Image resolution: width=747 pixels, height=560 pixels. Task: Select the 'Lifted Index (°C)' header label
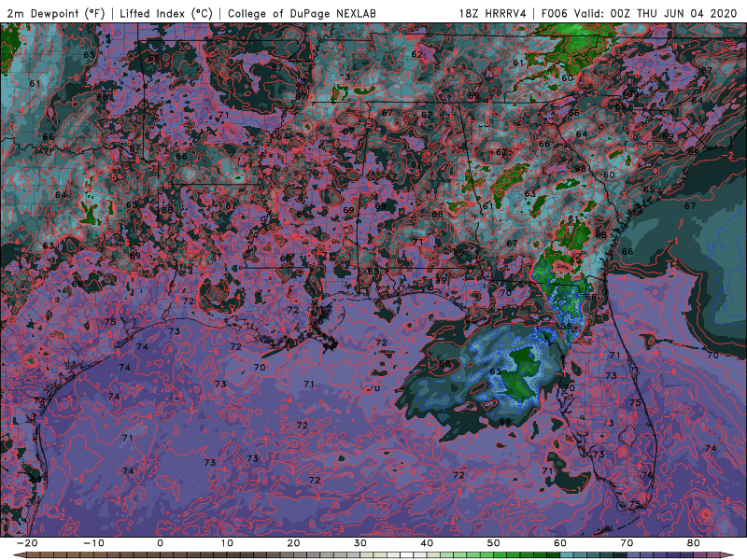pos(166,13)
